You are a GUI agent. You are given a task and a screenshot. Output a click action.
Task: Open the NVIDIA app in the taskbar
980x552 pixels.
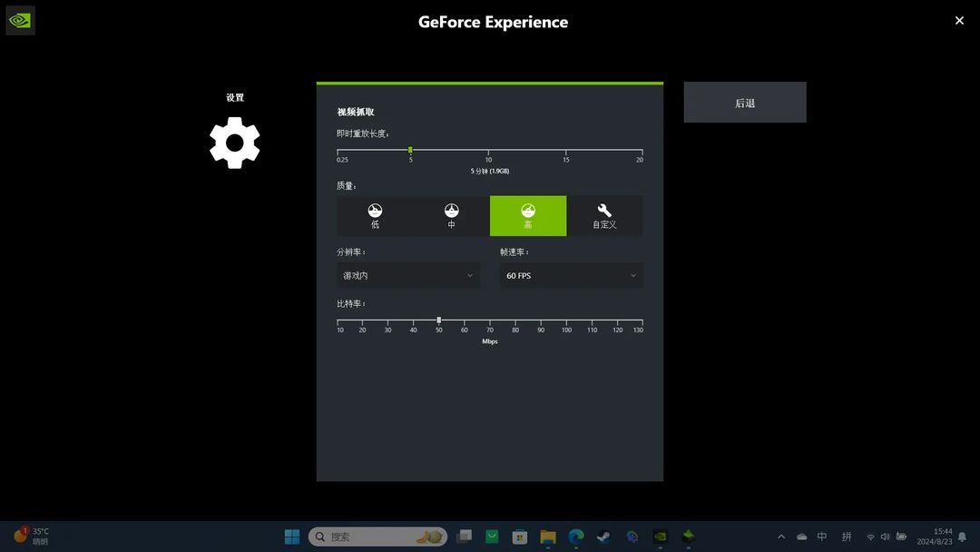(x=660, y=537)
